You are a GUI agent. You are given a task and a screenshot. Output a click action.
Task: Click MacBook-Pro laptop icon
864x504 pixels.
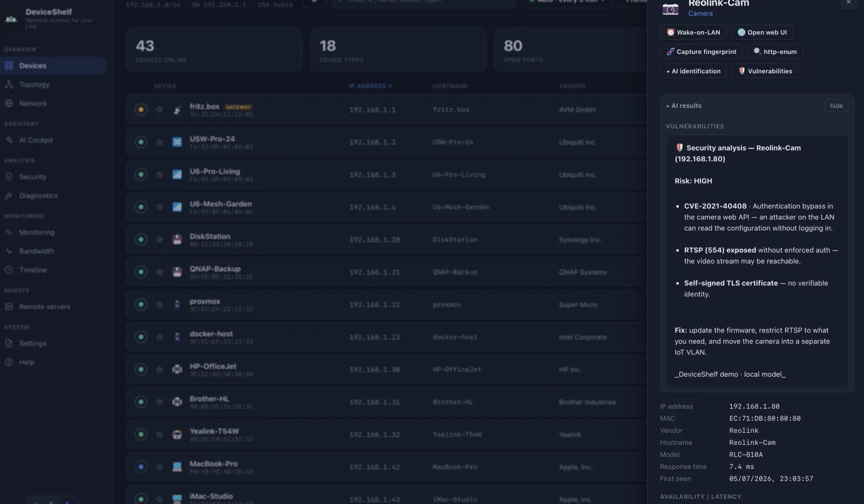[x=177, y=467]
